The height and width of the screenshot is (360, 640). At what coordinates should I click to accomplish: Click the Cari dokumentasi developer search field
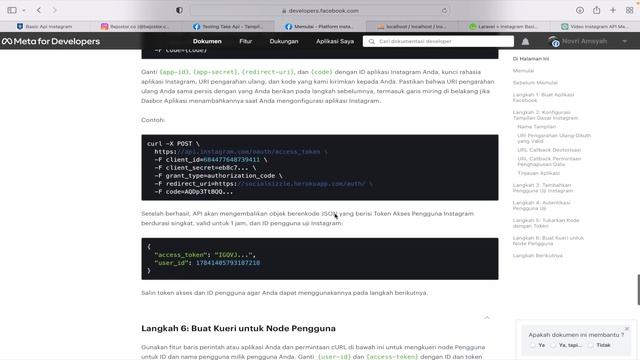438,41
